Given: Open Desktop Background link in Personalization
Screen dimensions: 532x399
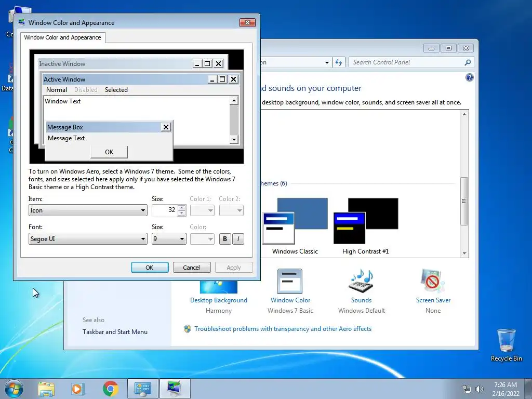Looking at the screenshot, I should [219, 300].
